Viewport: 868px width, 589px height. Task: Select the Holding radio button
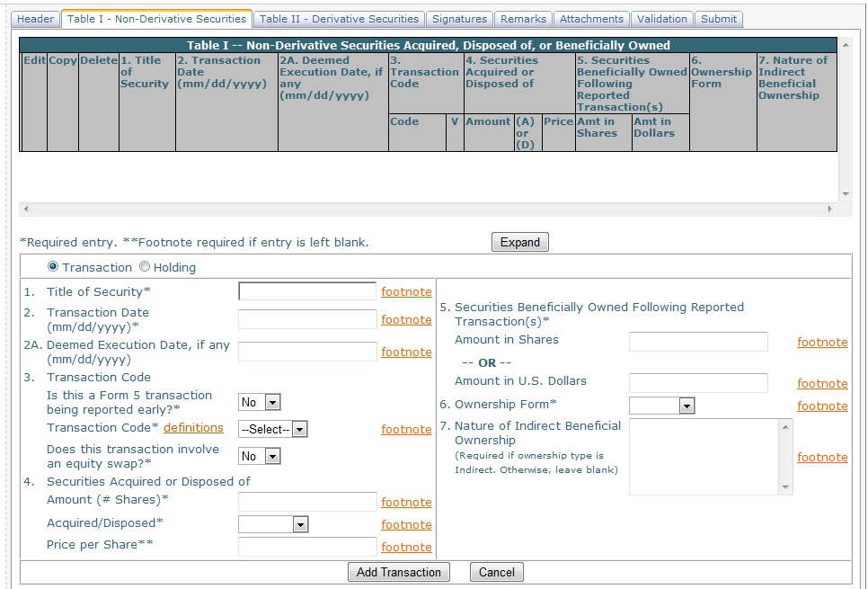click(145, 267)
